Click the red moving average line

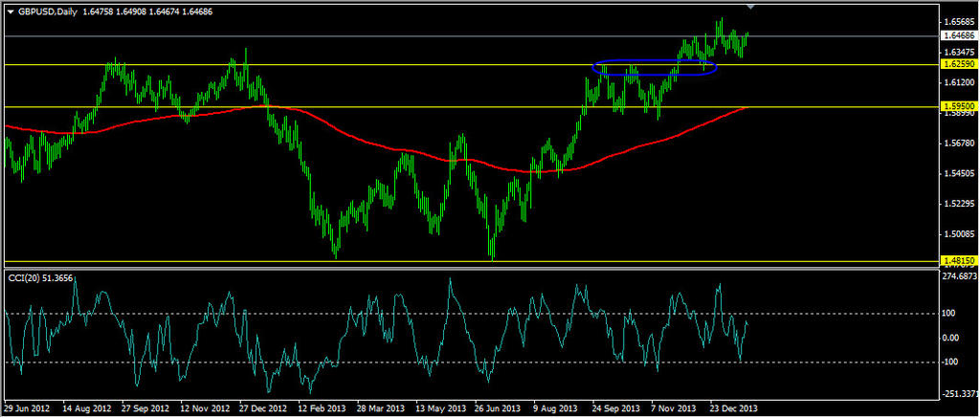click(x=383, y=147)
